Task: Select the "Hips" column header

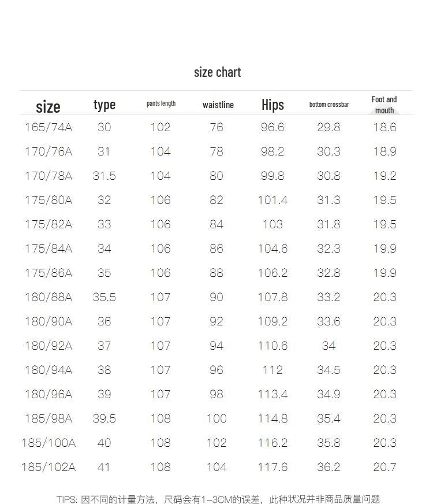Action: 273,104
